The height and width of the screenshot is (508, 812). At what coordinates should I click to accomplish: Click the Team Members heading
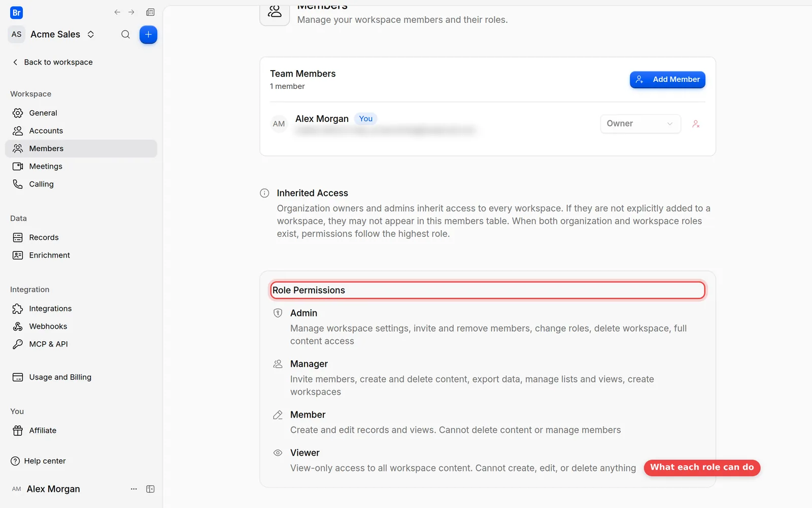click(303, 74)
